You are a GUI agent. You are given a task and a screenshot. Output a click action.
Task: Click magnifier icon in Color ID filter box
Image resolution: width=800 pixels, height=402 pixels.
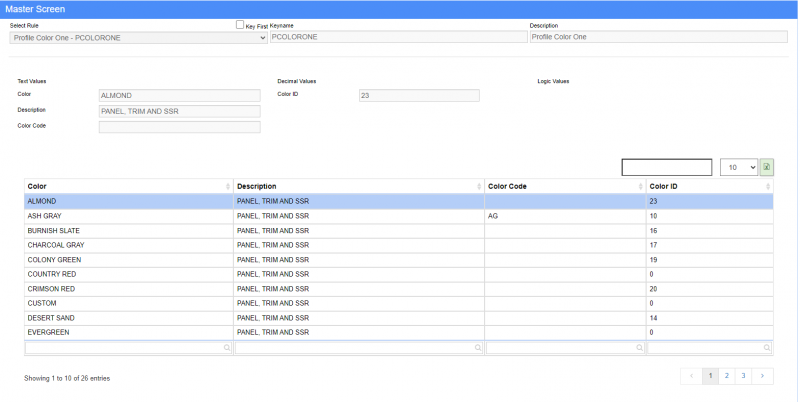click(x=767, y=348)
